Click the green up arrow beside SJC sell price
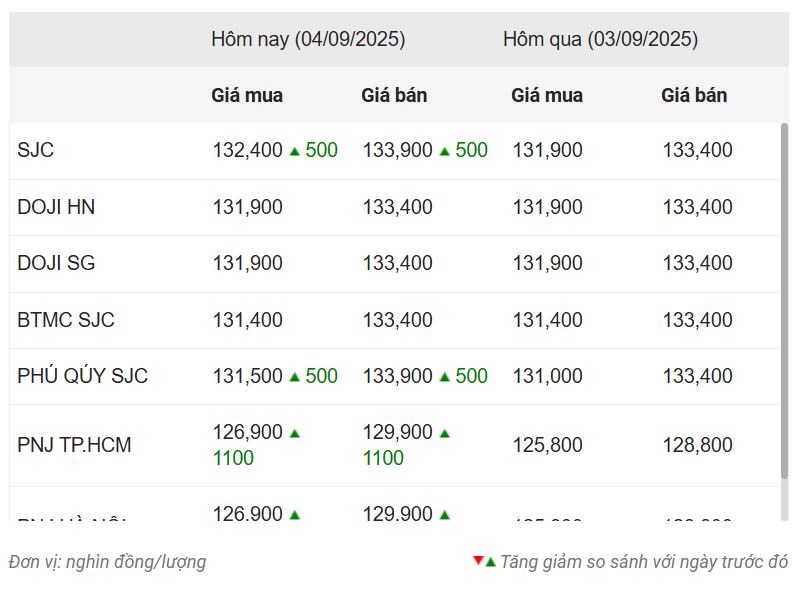Screen dimensions: 796x591 [x=445, y=151]
